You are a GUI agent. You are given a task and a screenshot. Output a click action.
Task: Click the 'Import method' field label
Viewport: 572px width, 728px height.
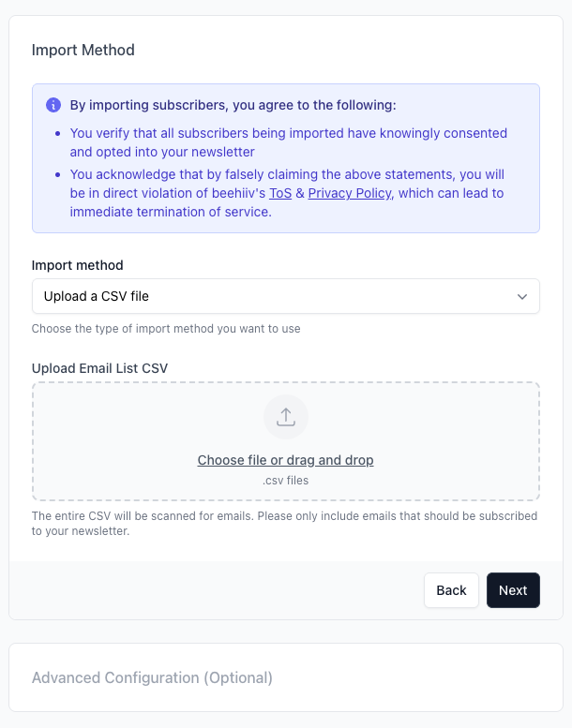coord(77,265)
